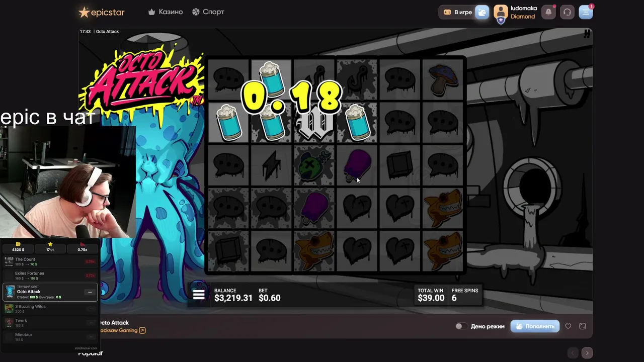Select The Count in slot tracker

50,261
